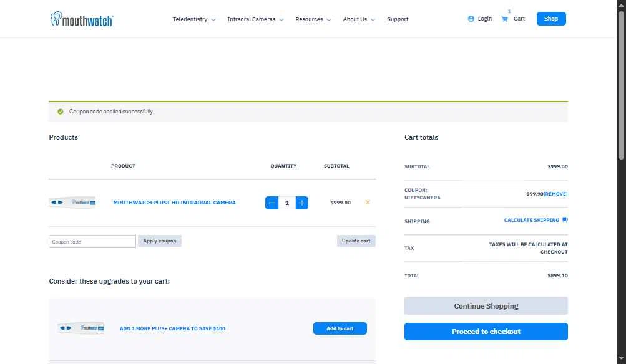Click Proceed to checkout button
Screen dimensions: 626x364
[486, 332]
